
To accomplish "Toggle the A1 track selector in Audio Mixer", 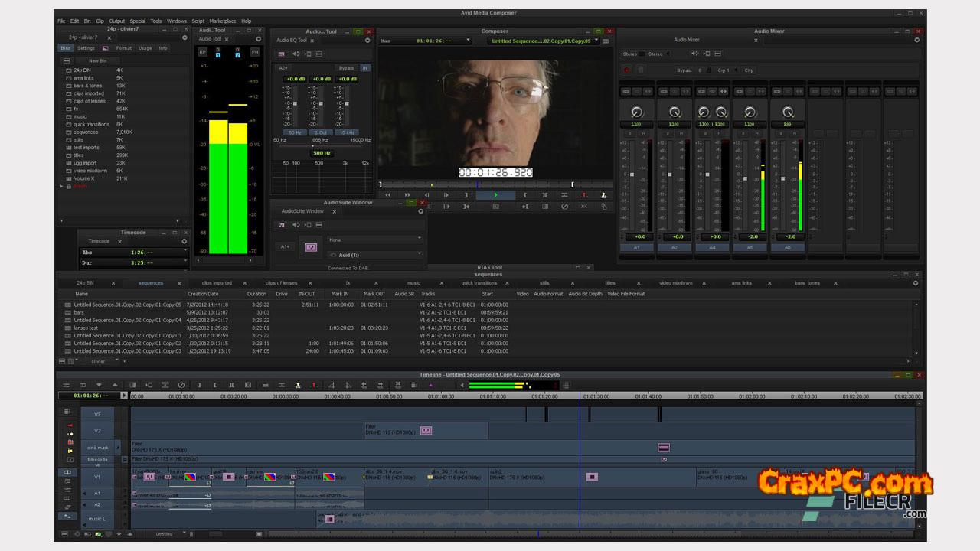I will click(x=636, y=248).
